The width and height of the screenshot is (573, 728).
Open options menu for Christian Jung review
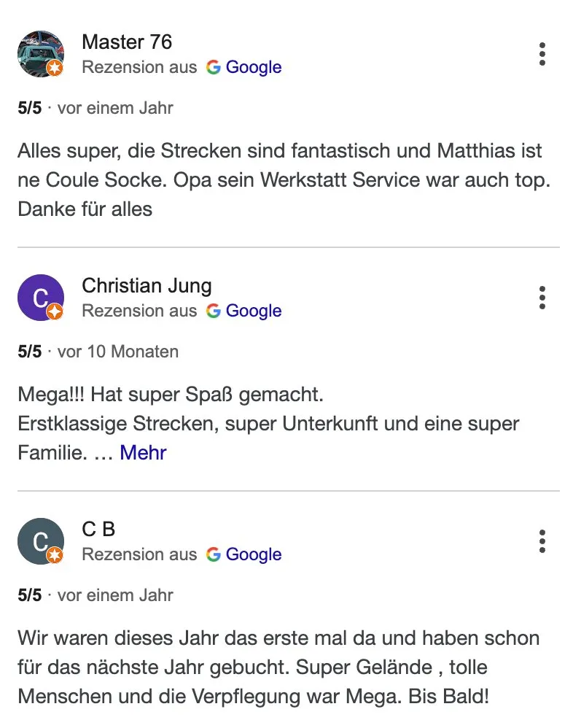(x=542, y=298)
